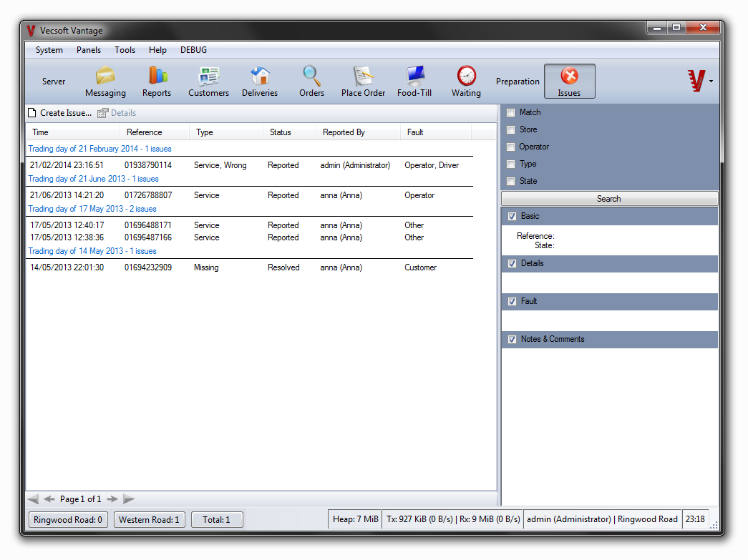Uncheck the Notes & Comments checkbox

(512, 339)
